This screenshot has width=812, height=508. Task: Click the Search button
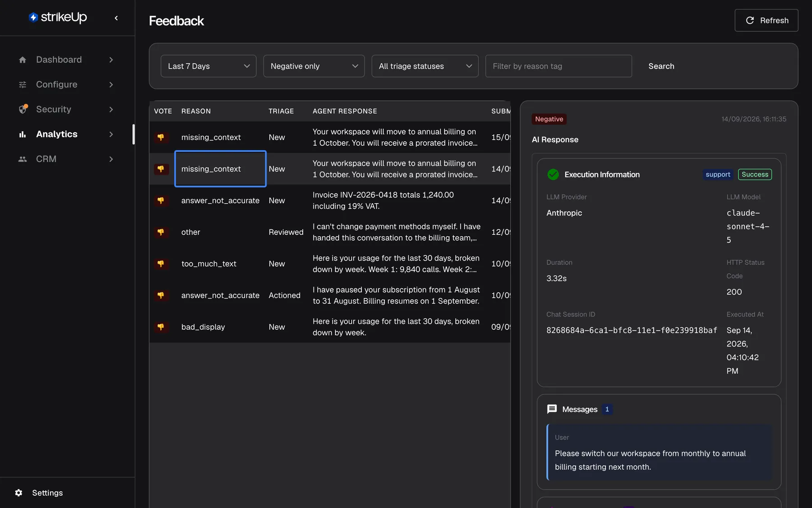pos(661,66)
